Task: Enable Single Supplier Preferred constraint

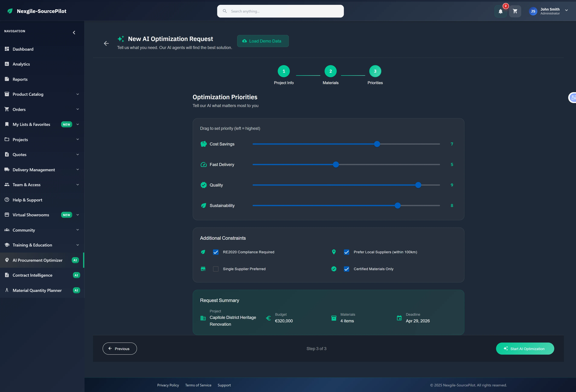Action: [216, 269]
